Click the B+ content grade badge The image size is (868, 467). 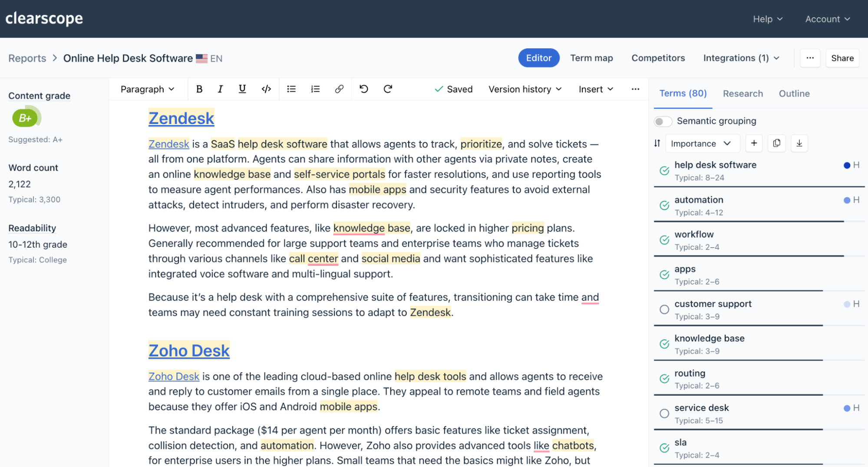coord(25,118)
